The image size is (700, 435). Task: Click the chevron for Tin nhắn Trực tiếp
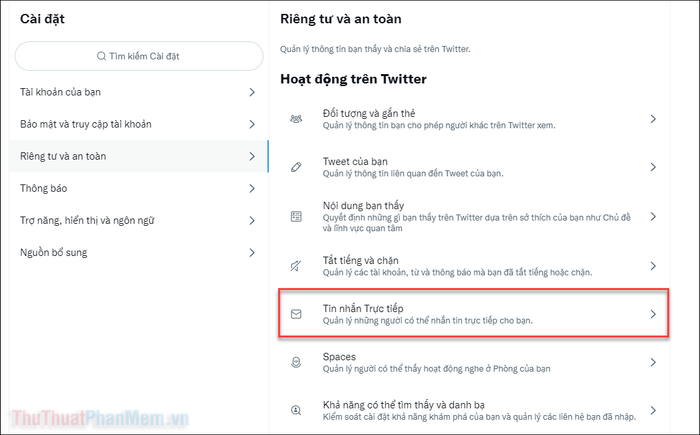[653, 314]
